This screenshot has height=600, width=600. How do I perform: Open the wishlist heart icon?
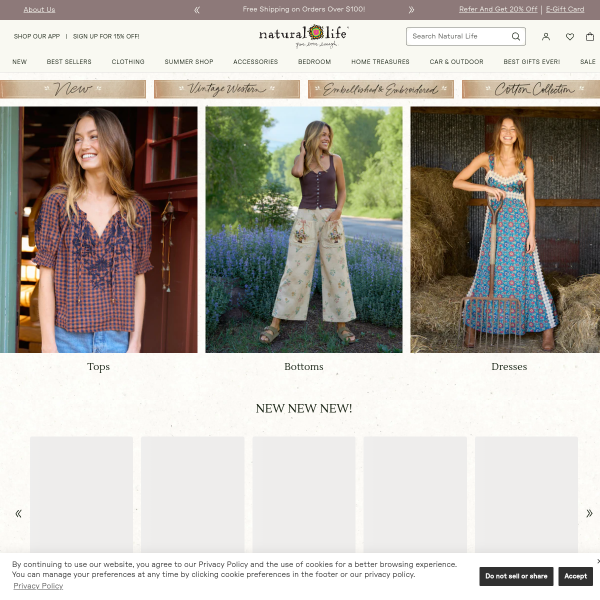click(570, 36)
